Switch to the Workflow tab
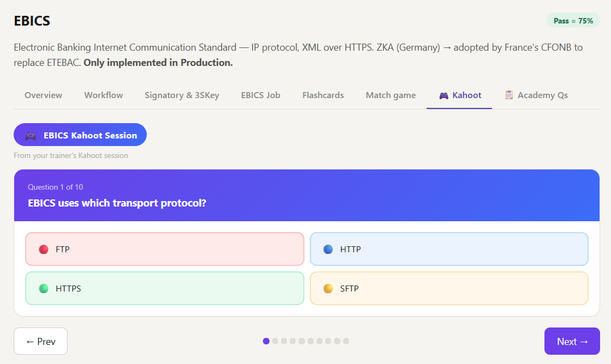 (x=104, y=95)
